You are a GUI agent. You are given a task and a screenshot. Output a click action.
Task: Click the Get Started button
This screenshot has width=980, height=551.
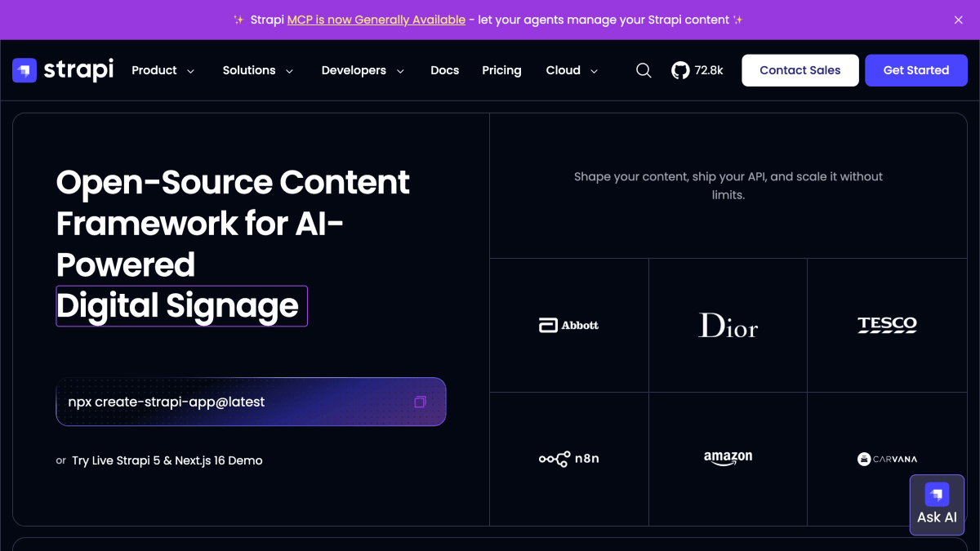pos(916,70)
